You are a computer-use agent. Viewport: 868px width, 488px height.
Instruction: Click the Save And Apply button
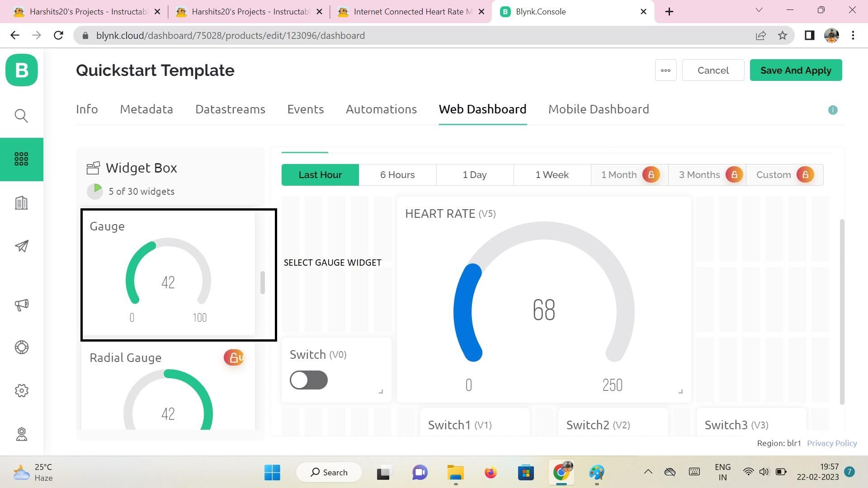click(x=796, y=70)
